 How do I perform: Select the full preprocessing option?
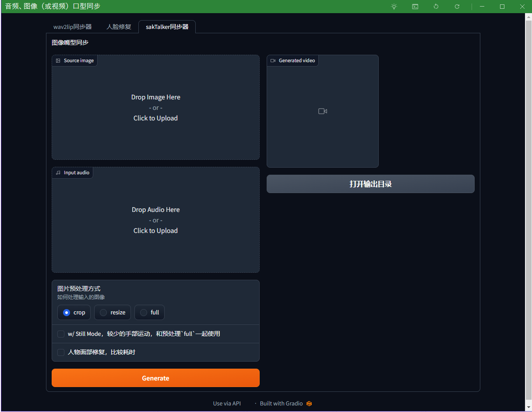144,313
